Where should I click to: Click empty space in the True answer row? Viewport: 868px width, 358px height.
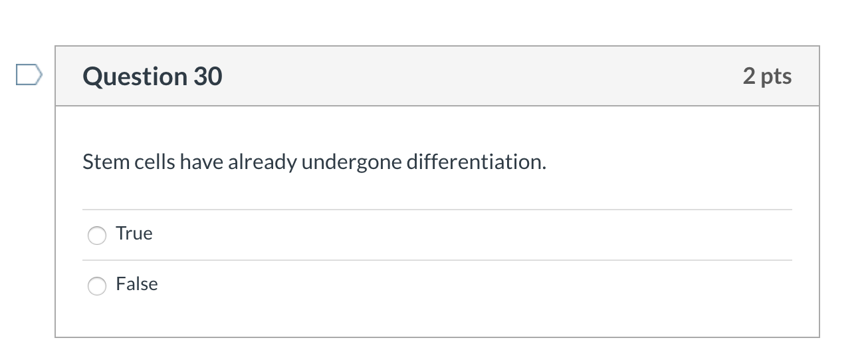(465, 234)
